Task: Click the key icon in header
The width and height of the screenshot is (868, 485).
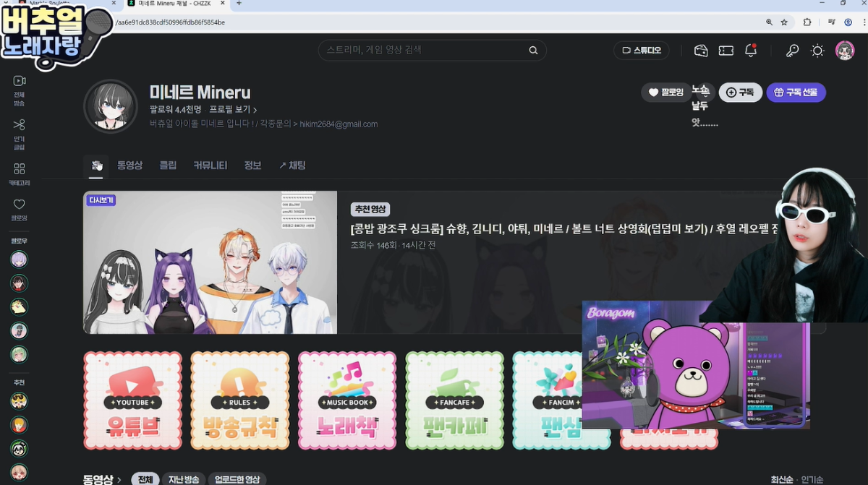Action: click(793, 51)
